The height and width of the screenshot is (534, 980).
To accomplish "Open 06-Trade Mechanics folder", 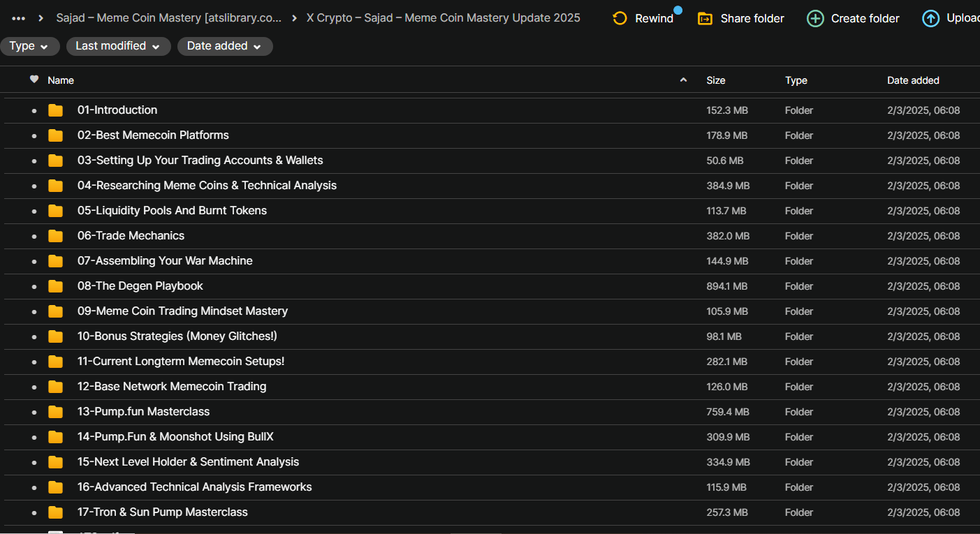I will 131,236.
